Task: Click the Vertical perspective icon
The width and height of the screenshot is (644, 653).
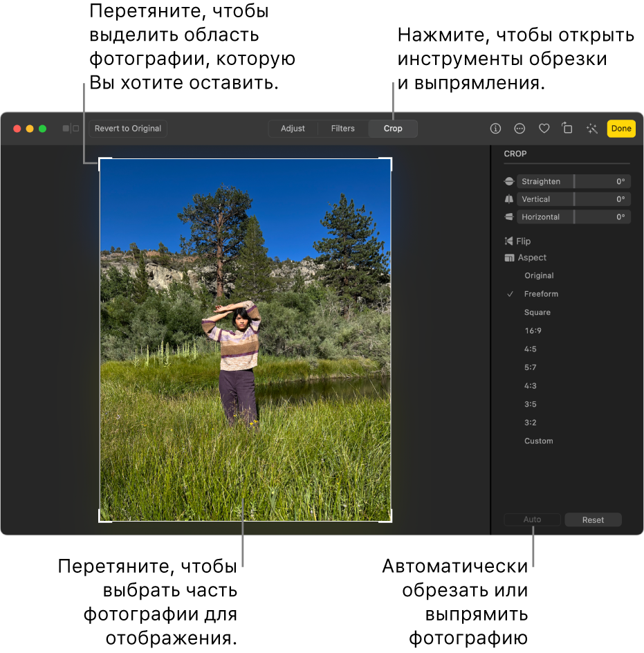Action: pyautogui.click(x=509, y=199)
